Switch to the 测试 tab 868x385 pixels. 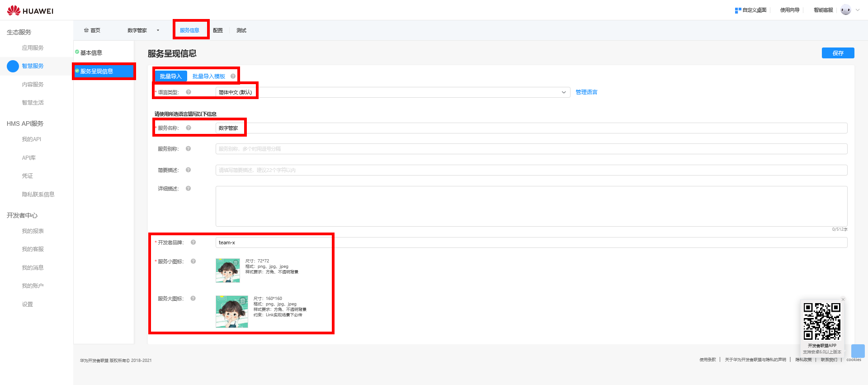[x=241, y=30]
